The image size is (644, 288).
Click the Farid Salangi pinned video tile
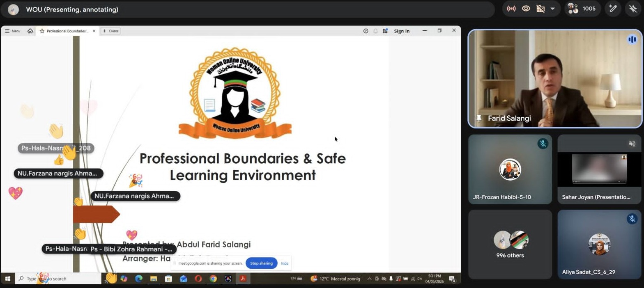click(x=555, y=79)
